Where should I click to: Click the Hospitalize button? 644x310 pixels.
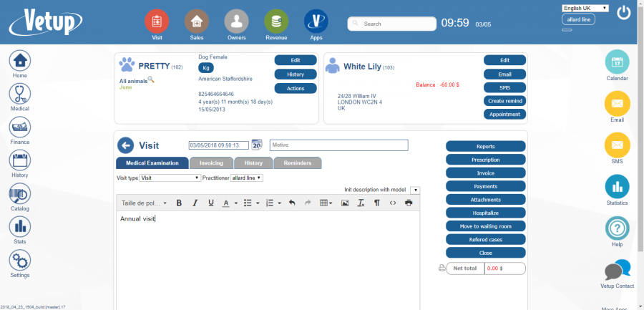pyautogui.click(x=485, y=213)
